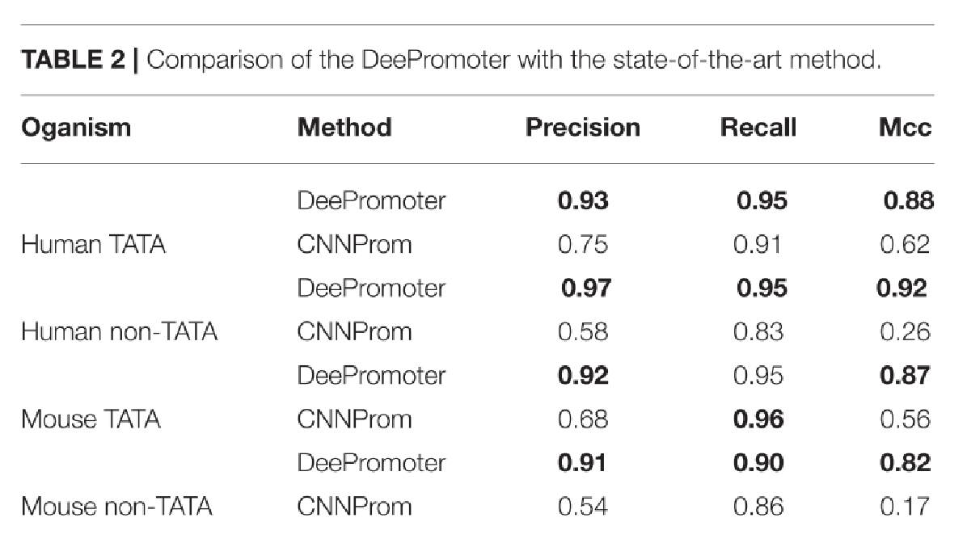
Task: Click the bold 0.96 recall value
Action: pos(758,419)
